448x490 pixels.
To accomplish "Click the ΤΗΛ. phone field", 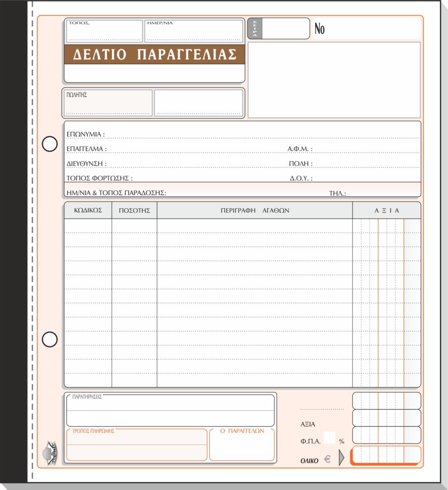I will pos(374,193).
